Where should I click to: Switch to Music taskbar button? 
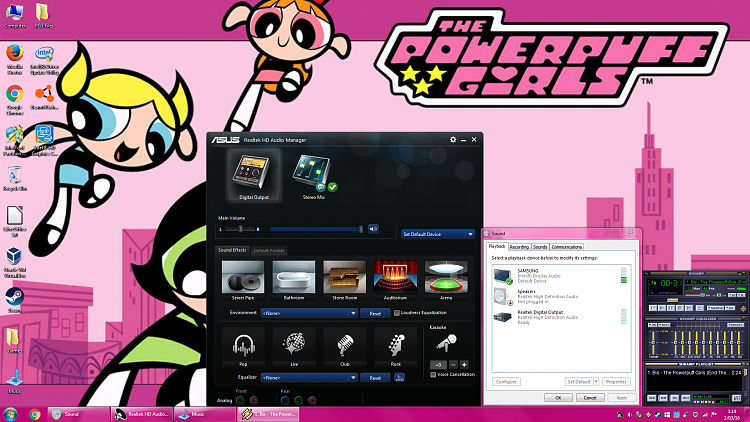(205, 414)
